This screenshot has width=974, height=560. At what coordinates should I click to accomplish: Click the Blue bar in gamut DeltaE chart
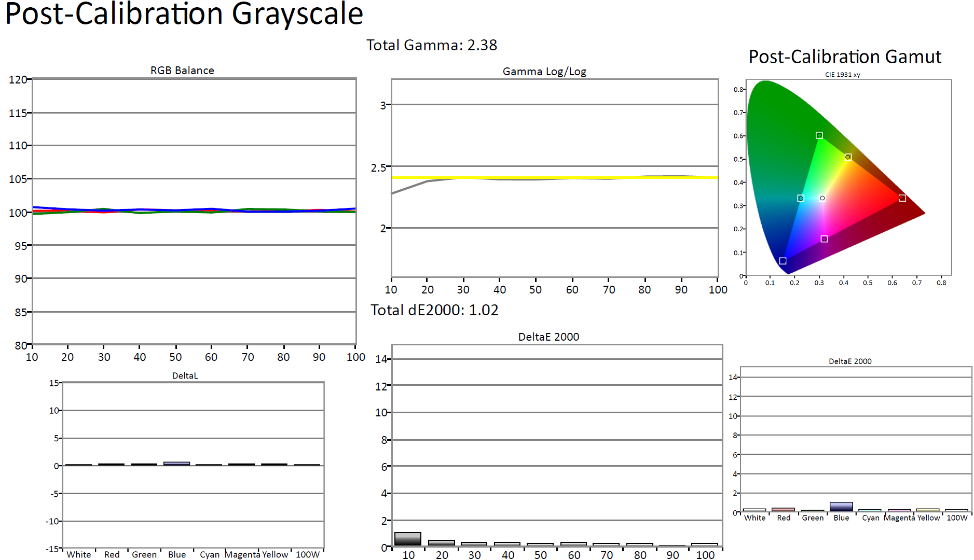[841, 507]
